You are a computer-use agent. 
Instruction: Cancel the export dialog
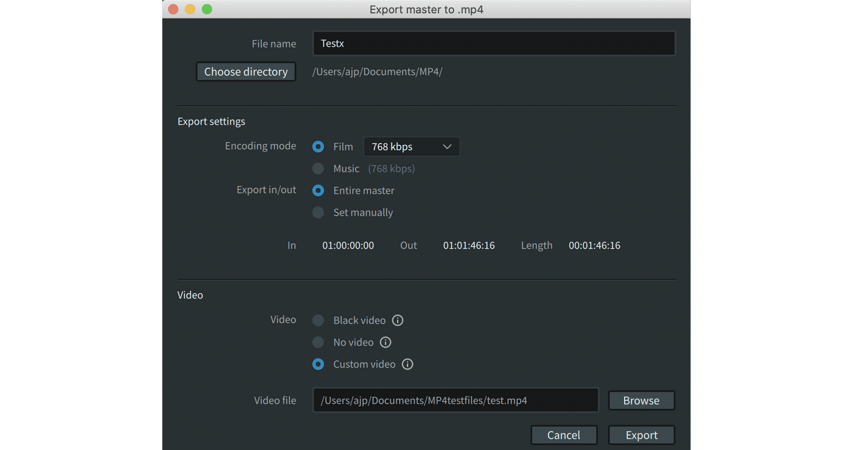point(564,436)
